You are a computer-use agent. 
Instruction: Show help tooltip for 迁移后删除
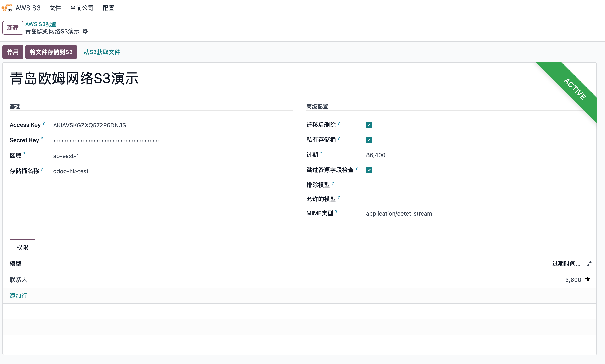339,123
